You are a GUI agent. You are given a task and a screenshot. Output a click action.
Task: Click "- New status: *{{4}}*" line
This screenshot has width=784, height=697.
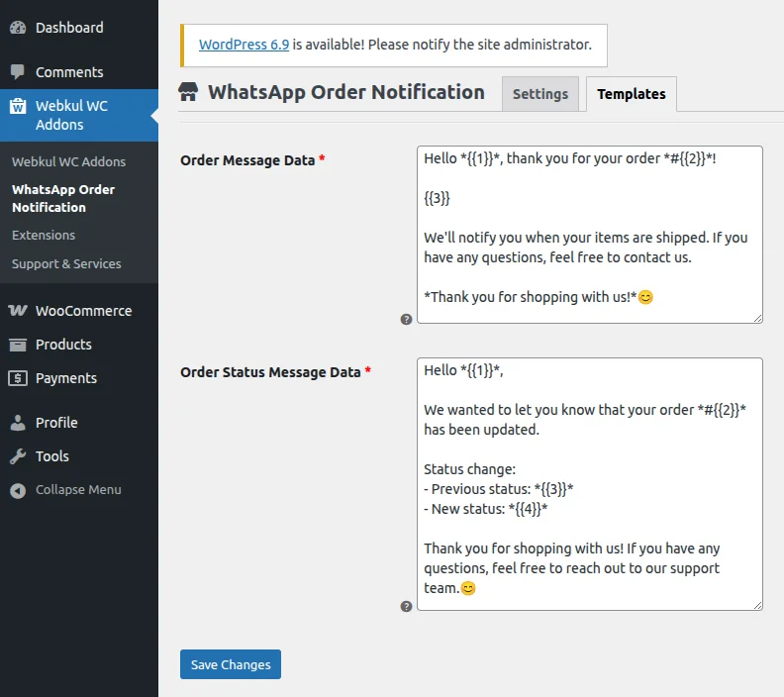485,509
